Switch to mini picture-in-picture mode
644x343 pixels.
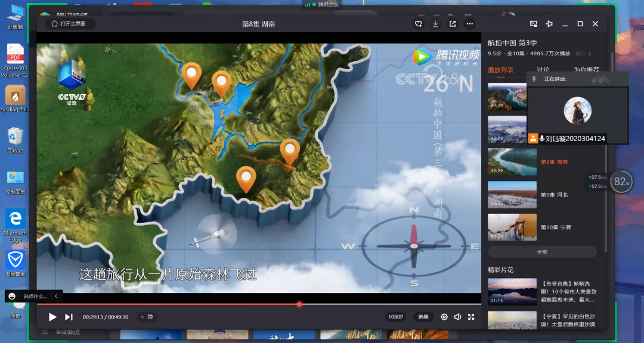534,24
